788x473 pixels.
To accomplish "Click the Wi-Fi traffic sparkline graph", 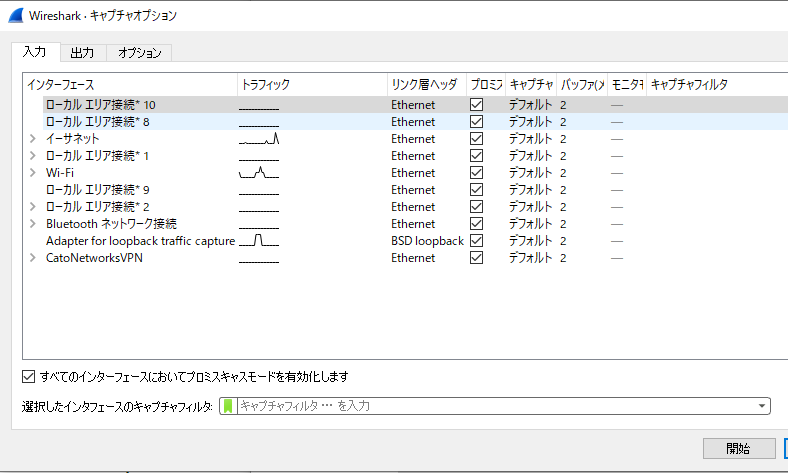I will pyautogui.click(x=259, y=173).
